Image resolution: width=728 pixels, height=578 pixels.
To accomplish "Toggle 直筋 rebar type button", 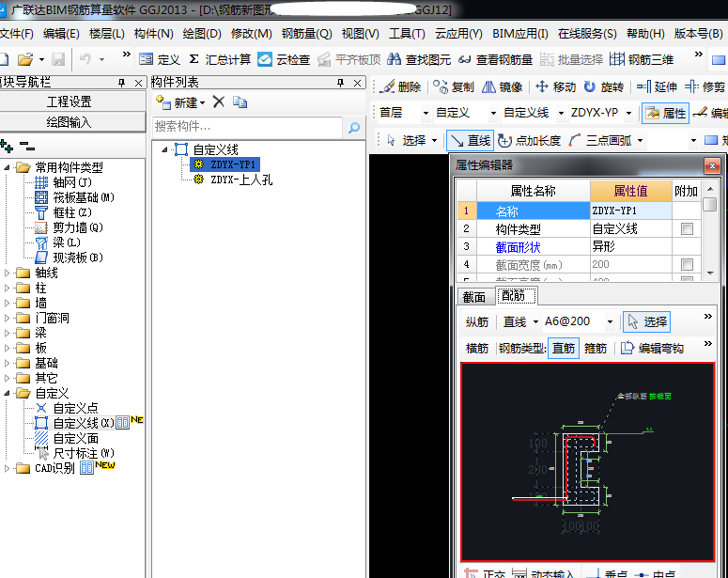I will tap(564, 348).
